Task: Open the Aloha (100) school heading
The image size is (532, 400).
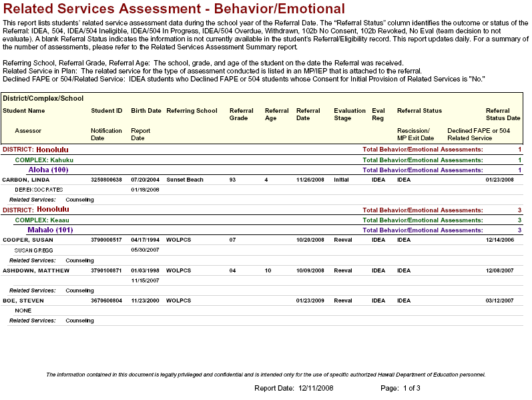Action: [48, 170]
